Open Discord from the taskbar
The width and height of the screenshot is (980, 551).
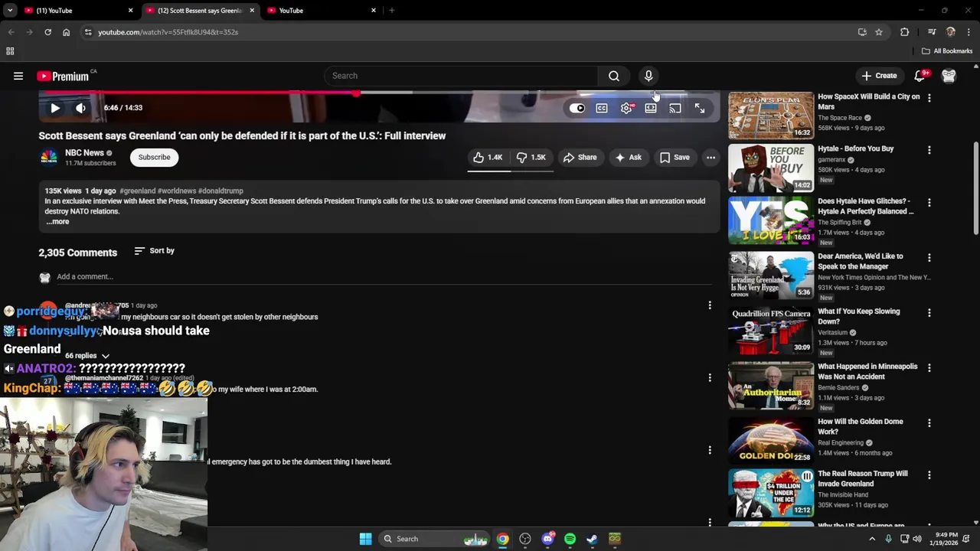(547, 539)
